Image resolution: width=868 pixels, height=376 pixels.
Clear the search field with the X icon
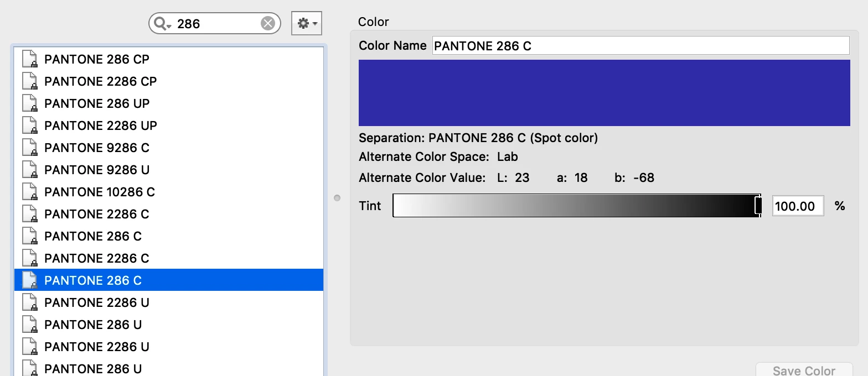[x=267, y=23]
